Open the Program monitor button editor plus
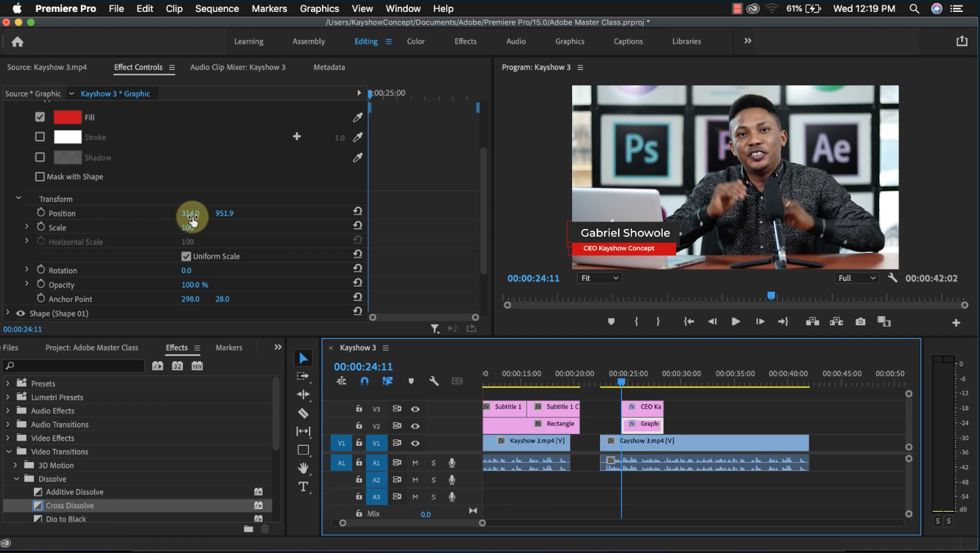Viewport: 980px width, 553px height. pos(956,322)
